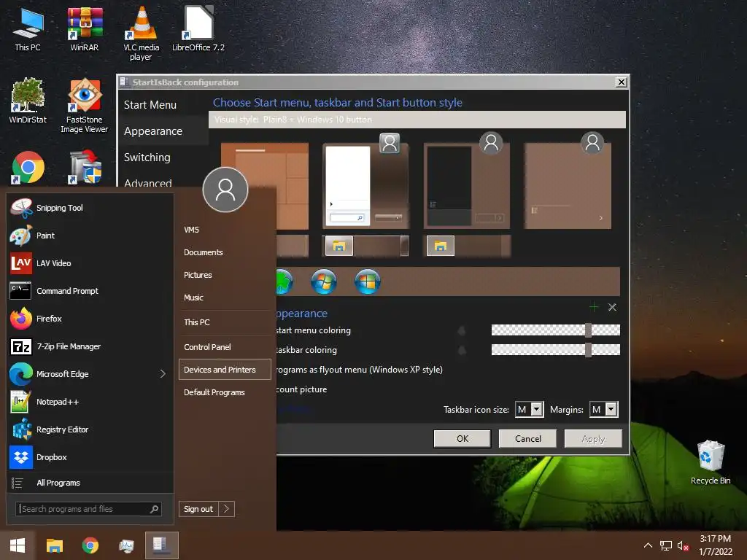The height and width of the screenshot is (560, 747).
Task: Open Chrome from the taskbar
Action: coord(90,545)
